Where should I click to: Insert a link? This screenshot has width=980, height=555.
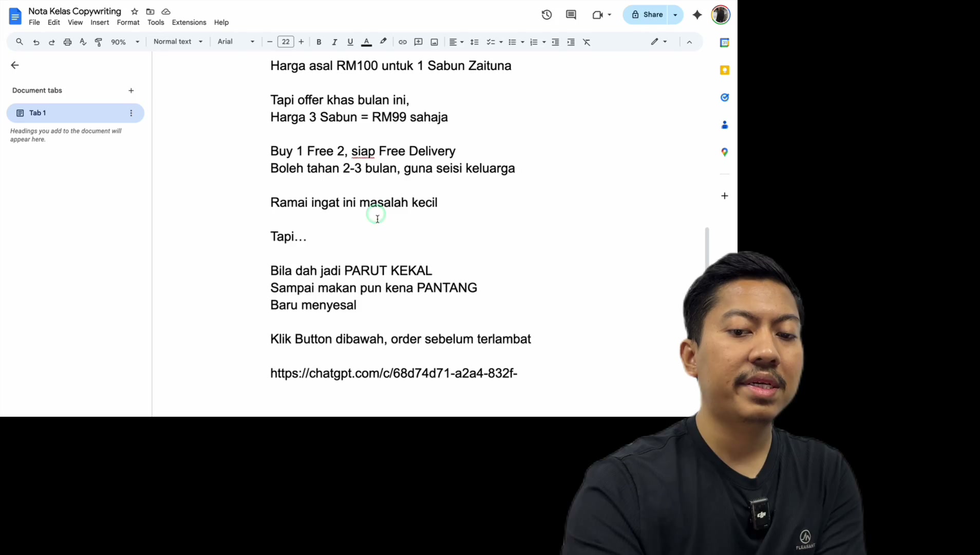tap(403, 42)
